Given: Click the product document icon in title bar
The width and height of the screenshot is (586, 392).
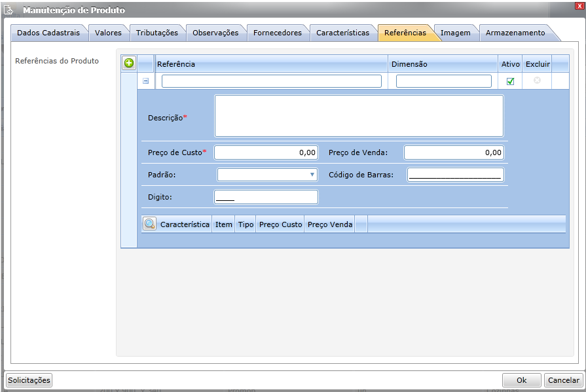Looking at the screenshot, I should pyautogui.click(x=9, y=10).
